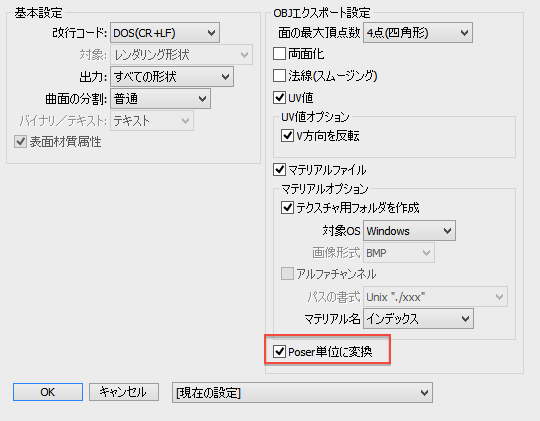Click the アルファチャンネル checkbox
The image size is (540, 421).
(287, 274)
